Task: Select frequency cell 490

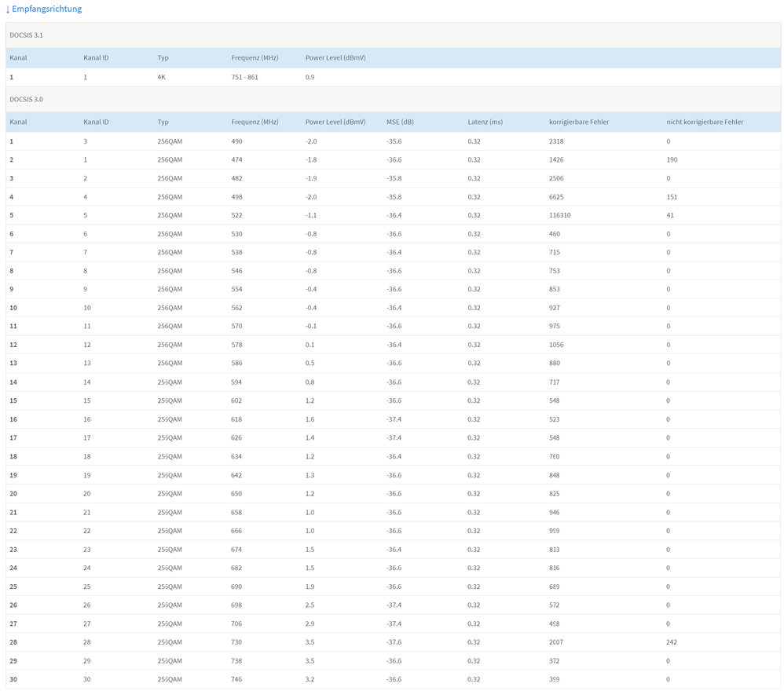Action: [236, 141]
